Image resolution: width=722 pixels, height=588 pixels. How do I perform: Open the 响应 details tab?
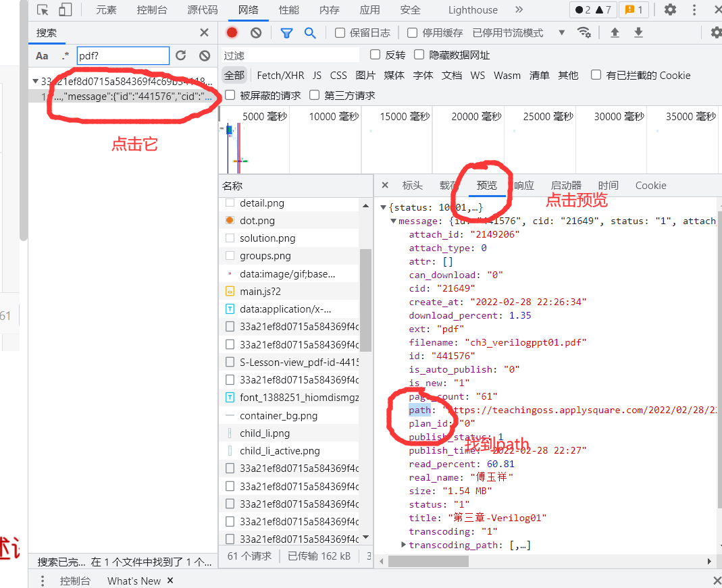(x=524, y=186)
